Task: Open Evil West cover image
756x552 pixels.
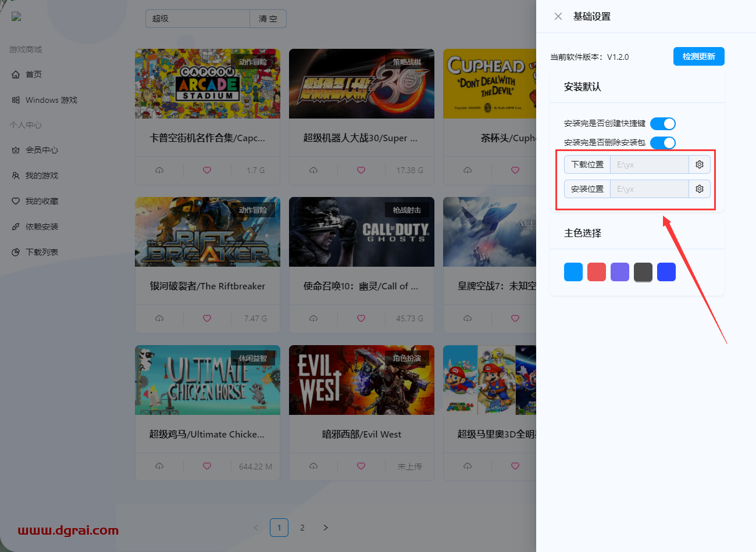Action: (362, 380)
